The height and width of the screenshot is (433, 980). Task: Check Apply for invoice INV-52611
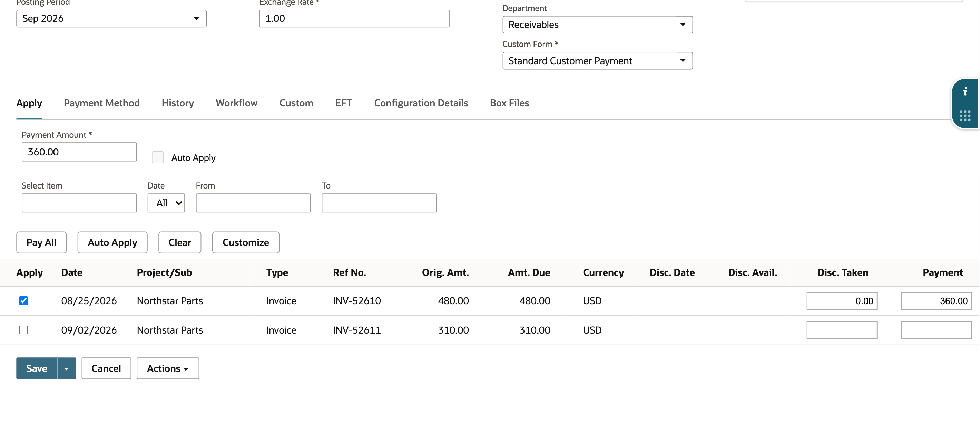(x=23, y=330)
